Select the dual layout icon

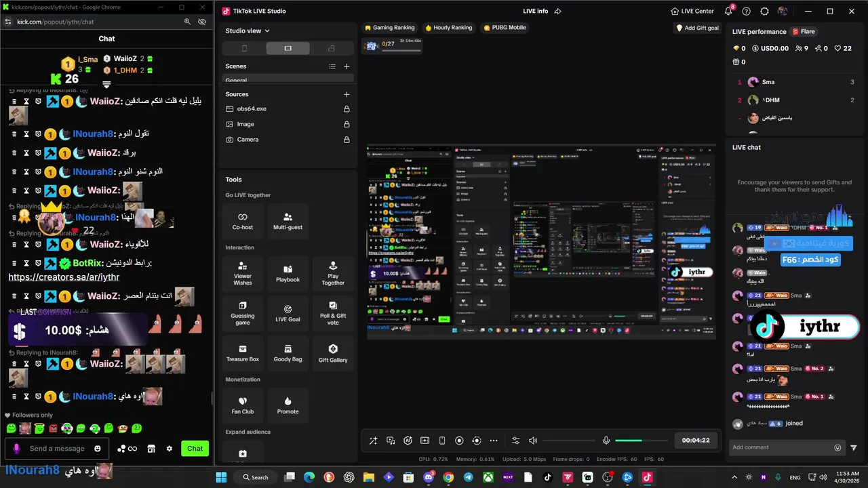(331, 48)
